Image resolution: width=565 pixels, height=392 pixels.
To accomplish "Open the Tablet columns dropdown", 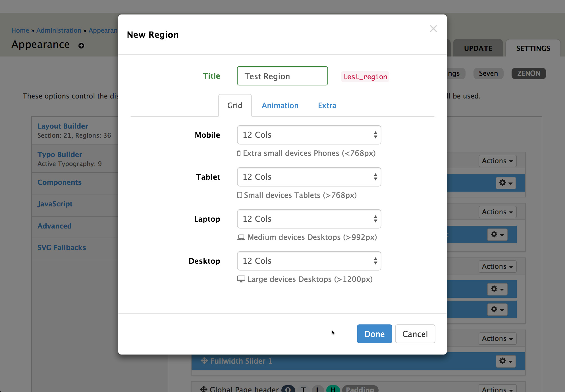I will pos(309,177).
